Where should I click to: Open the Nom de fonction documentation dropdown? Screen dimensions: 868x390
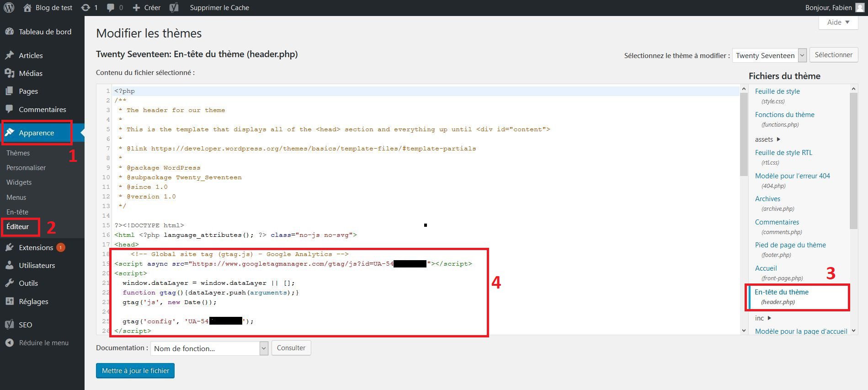209,348
